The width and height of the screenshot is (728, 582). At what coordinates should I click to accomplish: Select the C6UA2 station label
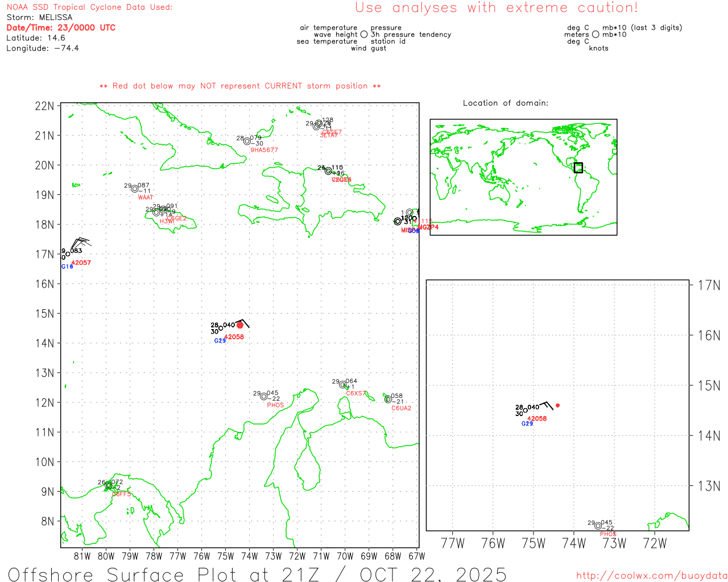[401, 408]
